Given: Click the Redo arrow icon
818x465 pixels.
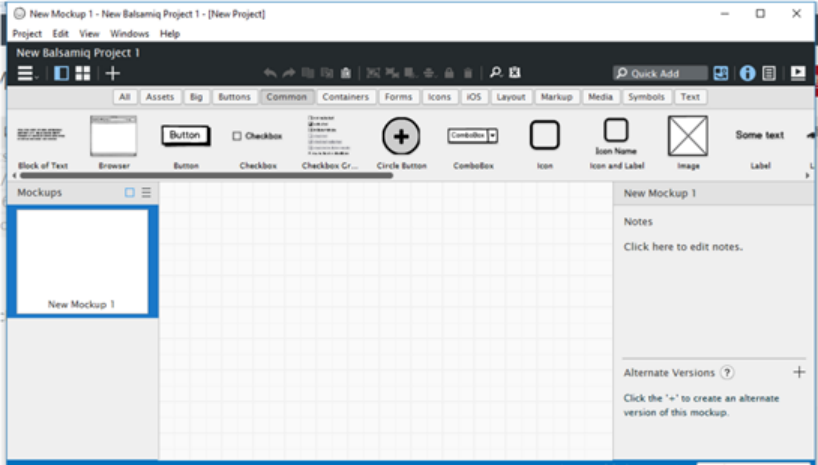Looking at the screenshot, I should [x=288, y=73].
